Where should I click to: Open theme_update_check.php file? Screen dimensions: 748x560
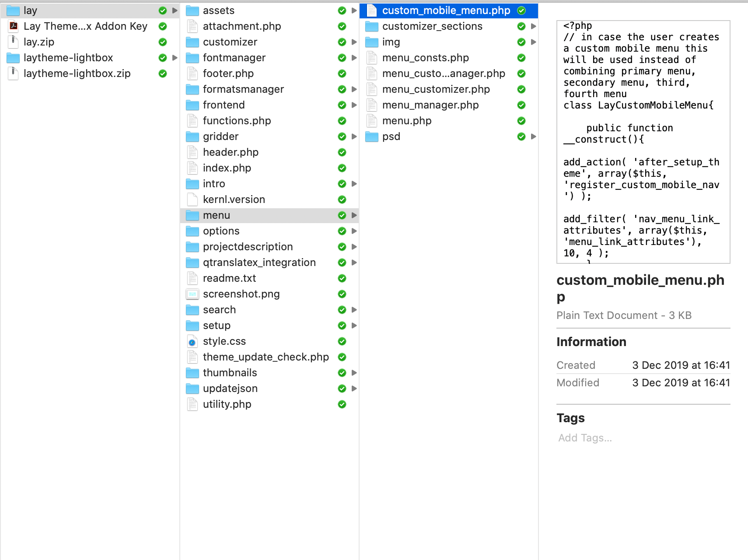point(266,357)
